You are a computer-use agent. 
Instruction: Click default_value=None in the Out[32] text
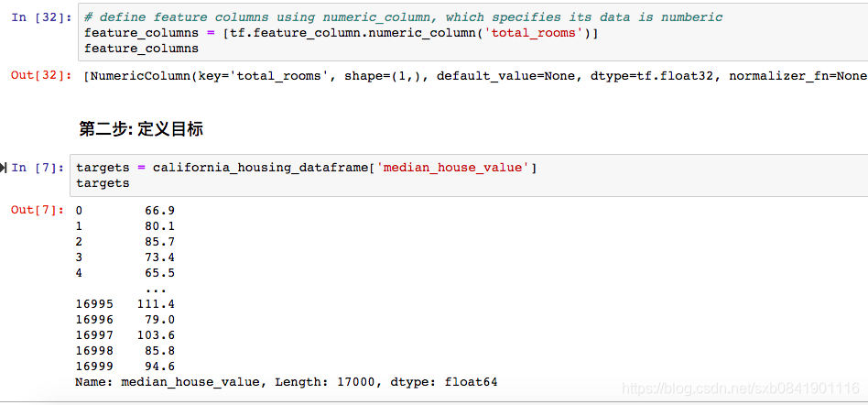tap(506, 75)
